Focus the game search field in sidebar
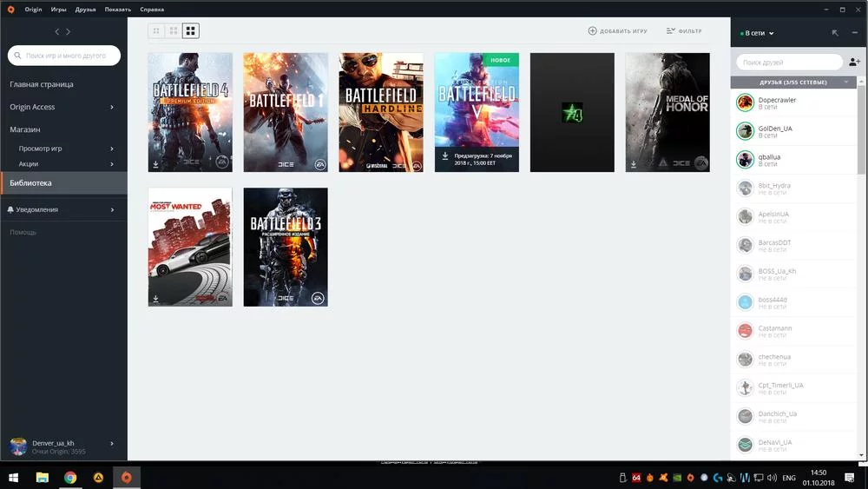Image resolution: width=868 pixels, height=489 pixels. pyautogui.click(x=64, y=56)
